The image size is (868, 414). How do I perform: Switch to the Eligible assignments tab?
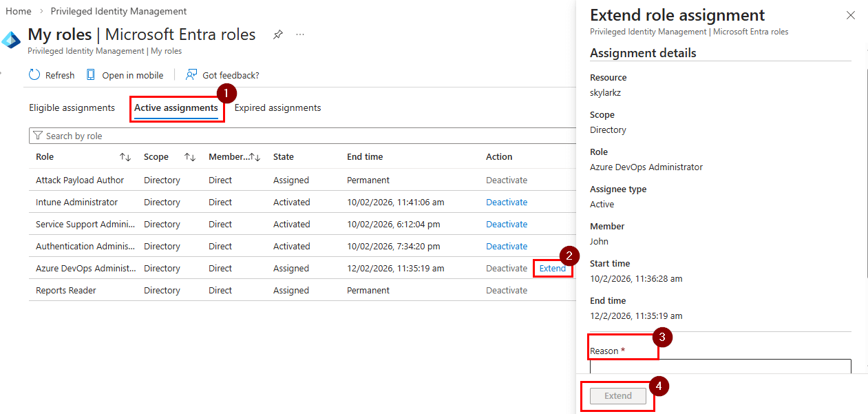pos(72,107)
